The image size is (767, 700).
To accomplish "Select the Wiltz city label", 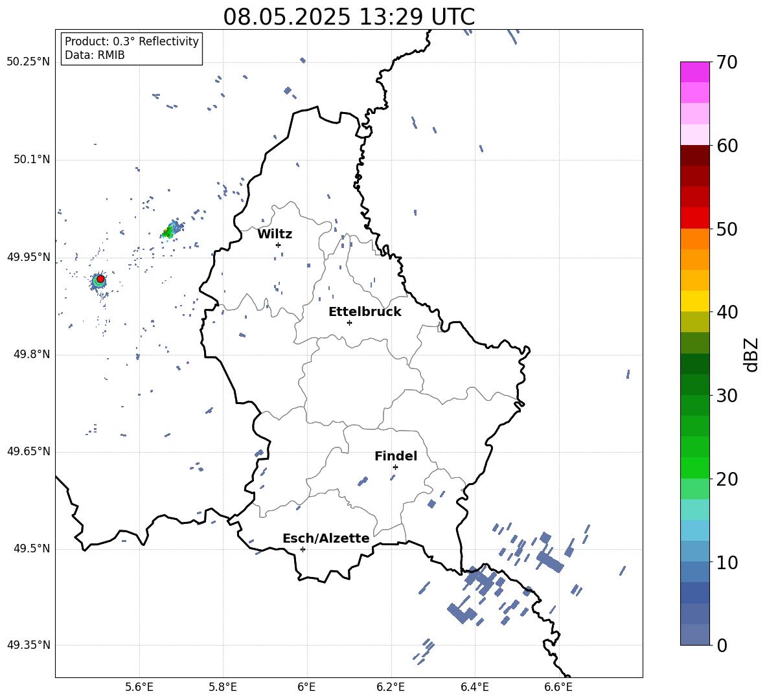I will click(275, 234).
